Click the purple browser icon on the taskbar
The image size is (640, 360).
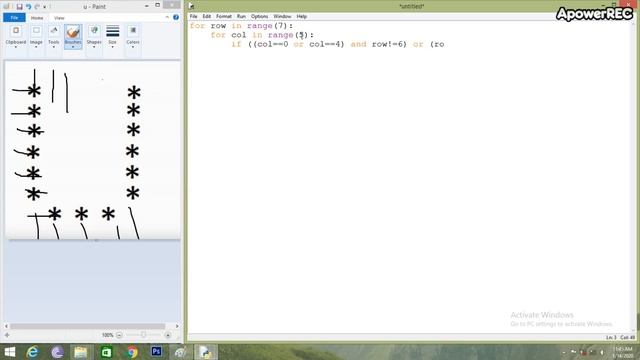[x=57, y=352]
